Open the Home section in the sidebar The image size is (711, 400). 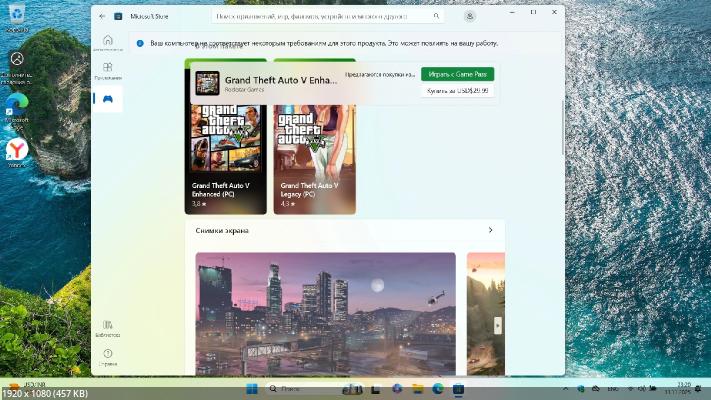[x=107, y=43]
